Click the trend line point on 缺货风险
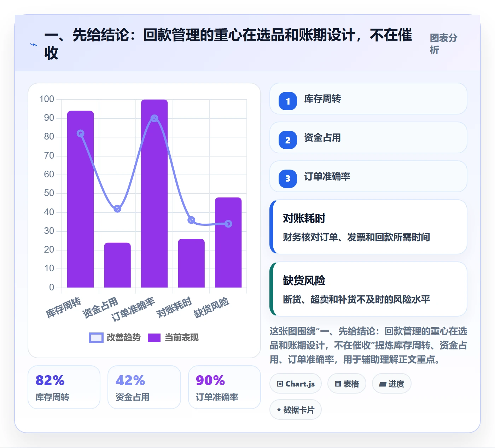 (x=228, y=224)
